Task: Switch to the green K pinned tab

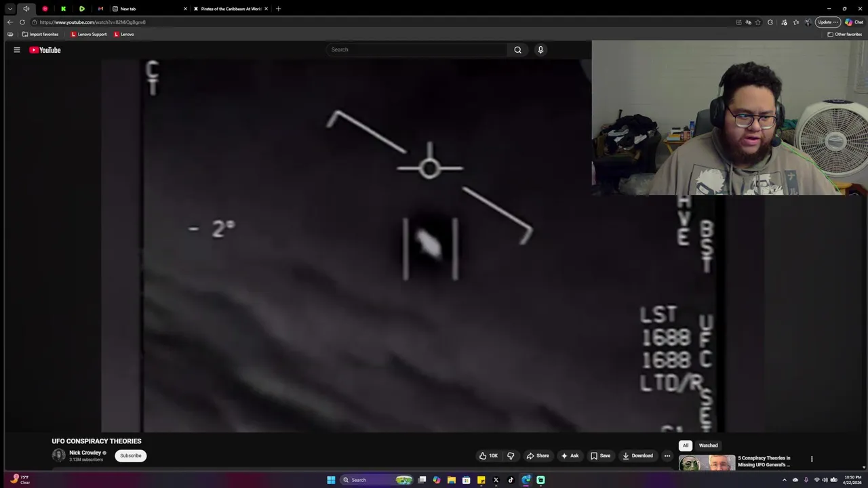Action: coord(63,9)
